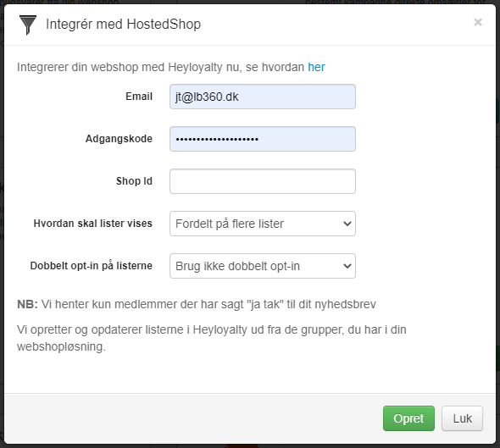
Task: Click the green Opret button
Action: tap(408, 418)
